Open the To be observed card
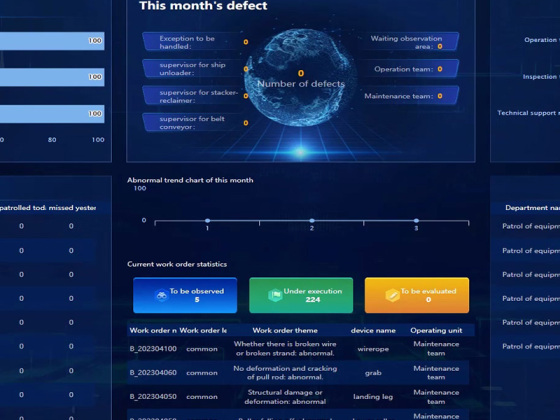Image resolution: width=560 pixels, height=420 pixels. 185,295
